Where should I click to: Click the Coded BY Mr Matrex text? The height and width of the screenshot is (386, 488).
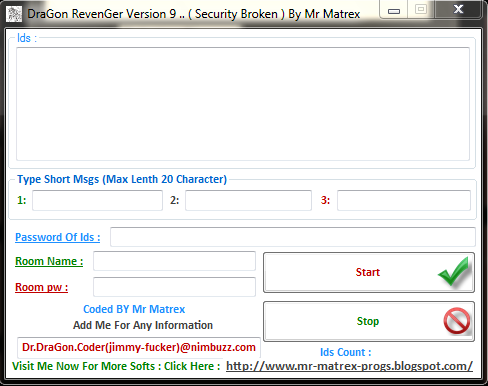pos(134,309)
